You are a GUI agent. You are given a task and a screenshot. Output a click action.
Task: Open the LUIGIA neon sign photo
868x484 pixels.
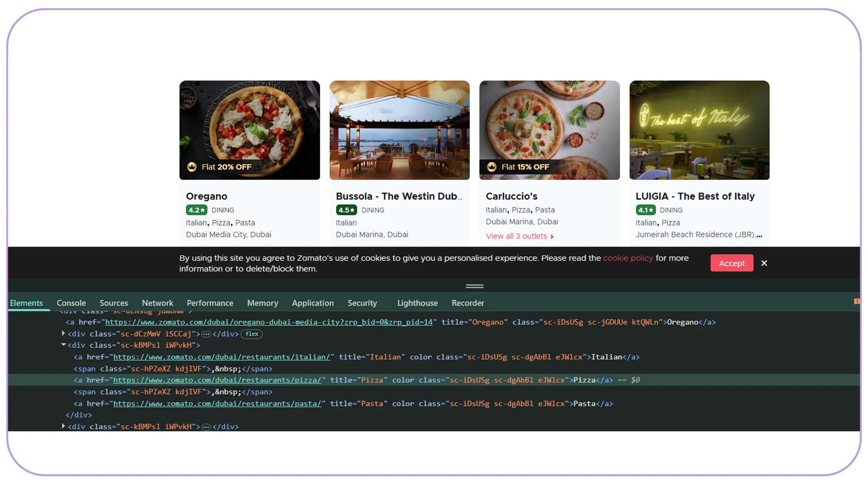point(699,130)
